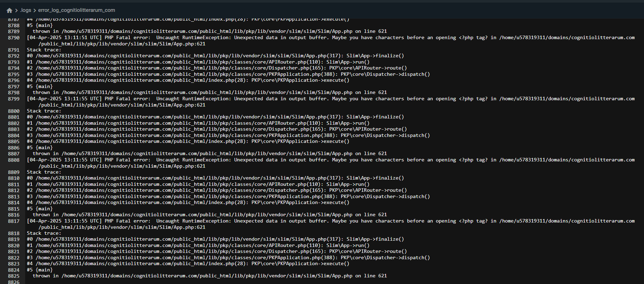
Task: Click line number 8800
Action: pos(14,111)
